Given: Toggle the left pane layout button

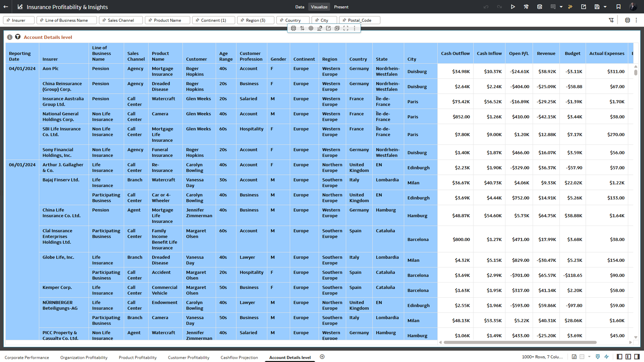Looking at the screenshot, I should point(620,357).
